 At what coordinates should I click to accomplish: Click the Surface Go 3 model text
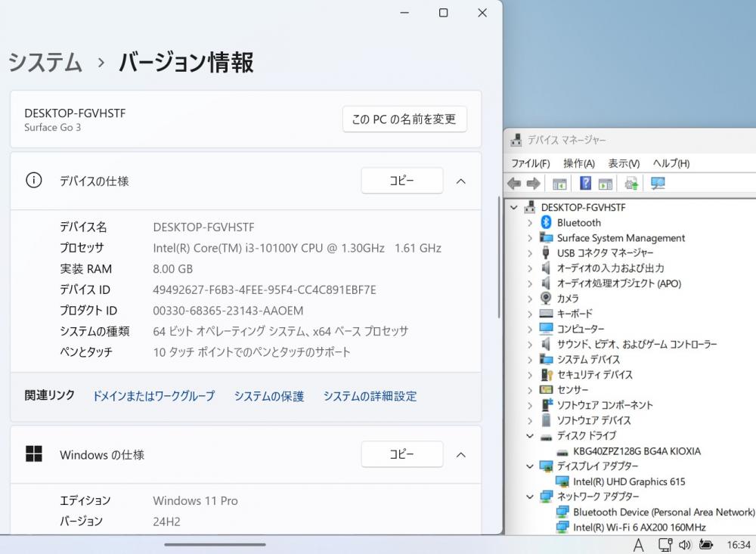[x=53, y=127]
